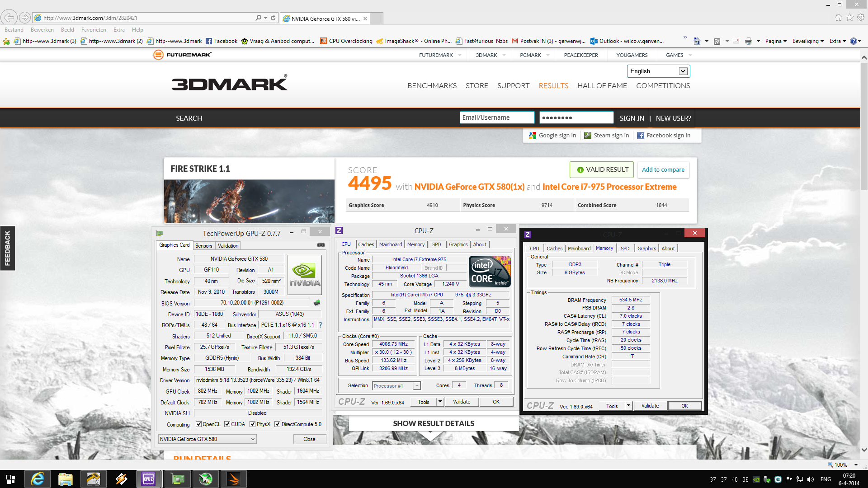Toggle the OpenCL checkbox in GPU-Z
Image resolution: width=868 pixels, height=488 pixels.
click(198, 424)
